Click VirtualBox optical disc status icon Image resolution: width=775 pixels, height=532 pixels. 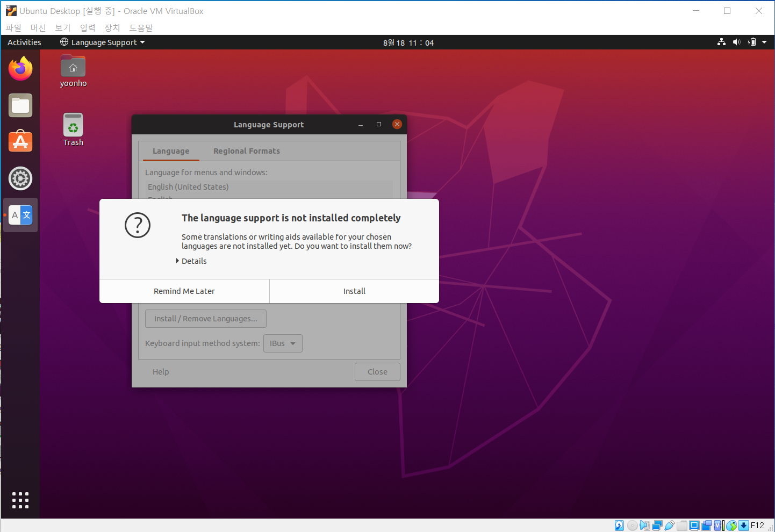pos(633,526)
